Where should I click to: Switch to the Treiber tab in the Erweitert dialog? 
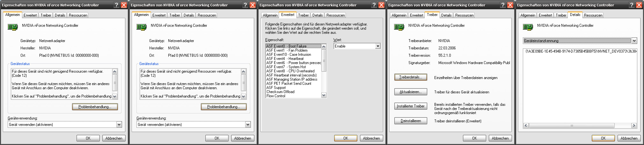[x=303, y=15]
